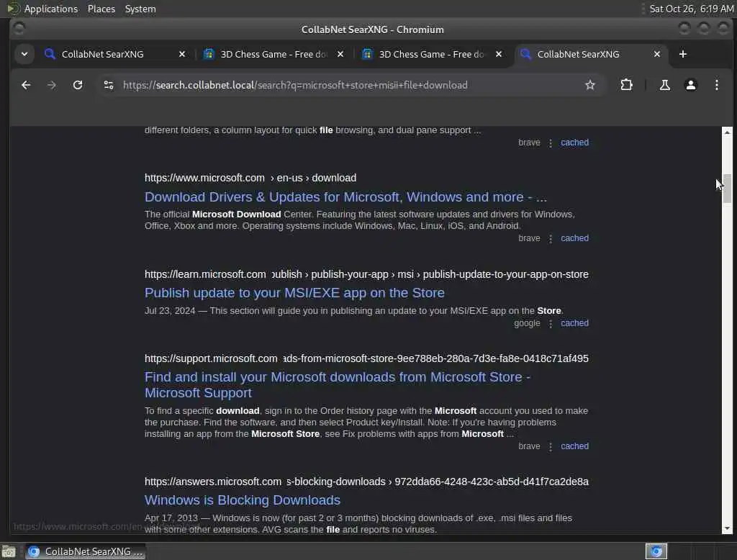Open cached link for Publish update result

[574, 323]
